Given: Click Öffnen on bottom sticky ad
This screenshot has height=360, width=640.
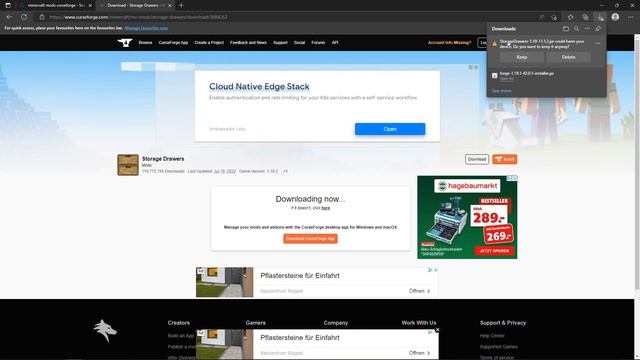Looking at the screenshot, I should (419, 353).
